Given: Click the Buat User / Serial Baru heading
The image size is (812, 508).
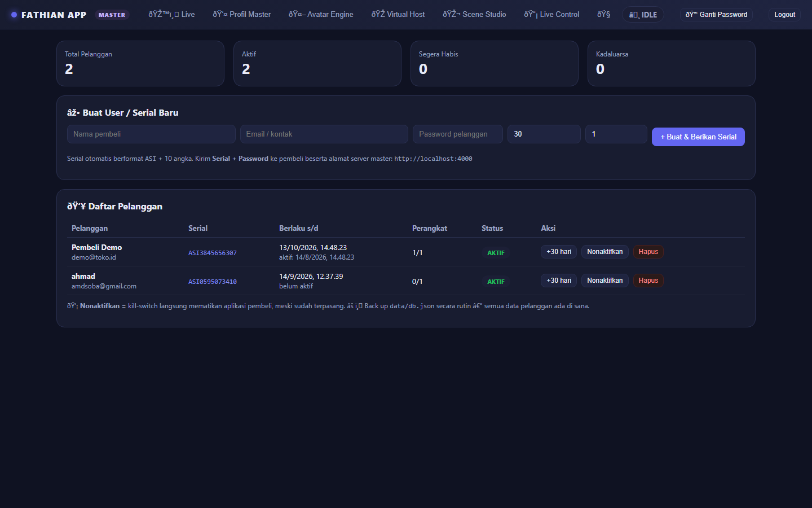Looking at the screenshot, I should click(x=122, y=113).
